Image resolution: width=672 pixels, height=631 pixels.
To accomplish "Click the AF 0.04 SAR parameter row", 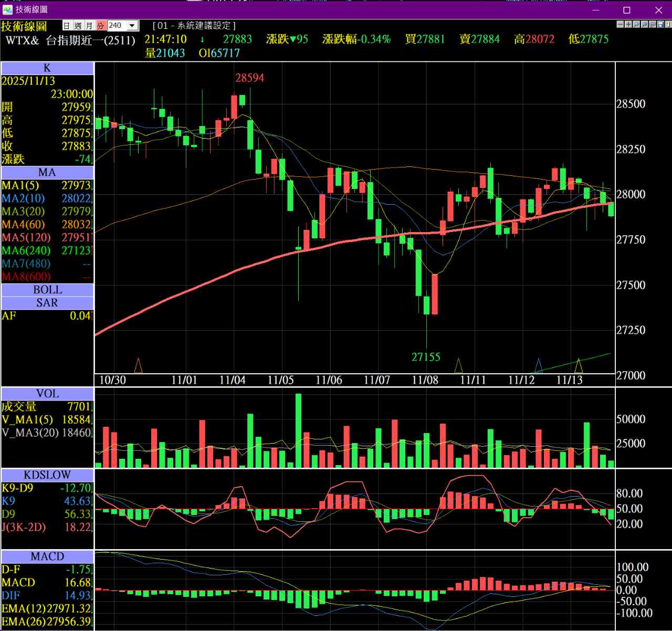I will 47,316.
